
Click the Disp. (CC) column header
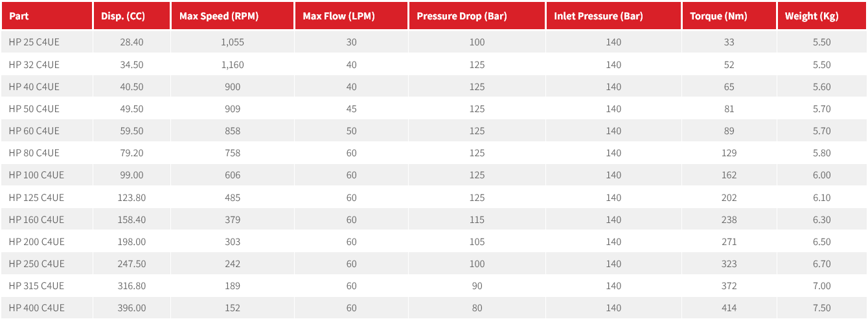123,16
